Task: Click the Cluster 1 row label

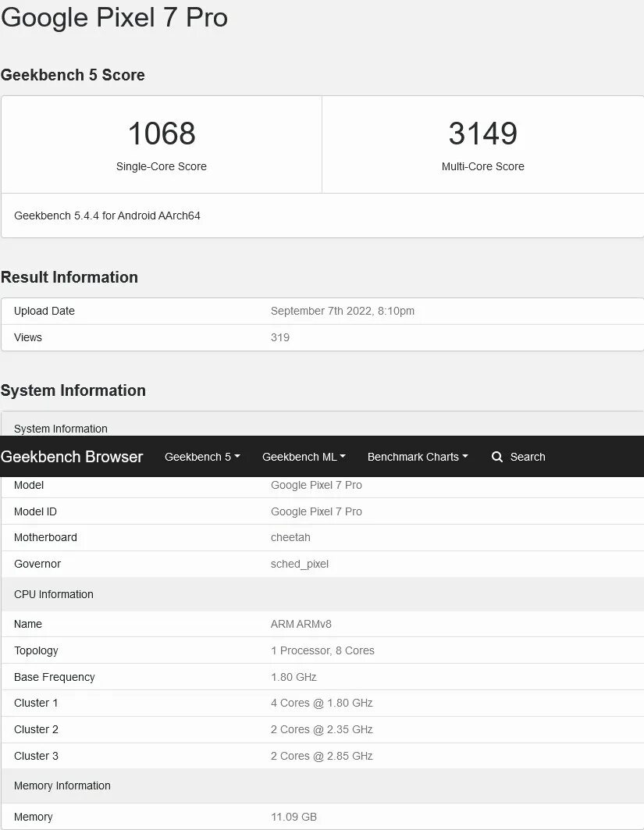Action: [x=36, y=703]
